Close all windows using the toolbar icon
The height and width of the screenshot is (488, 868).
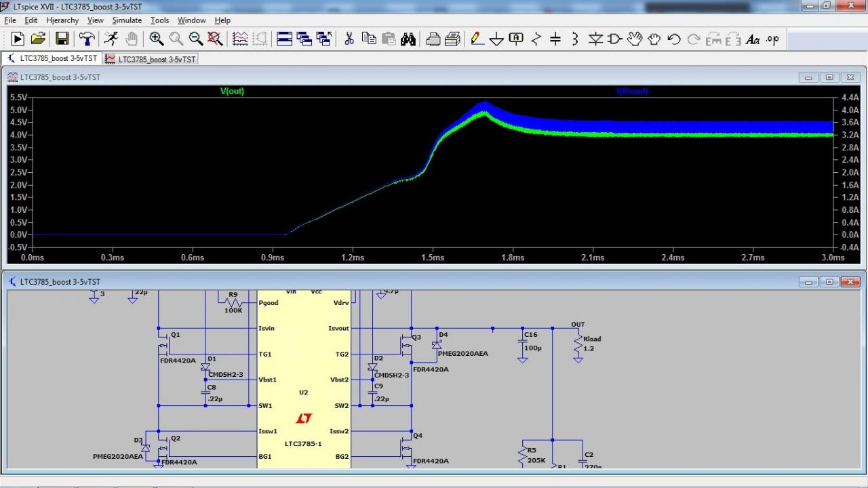(324, 39)
